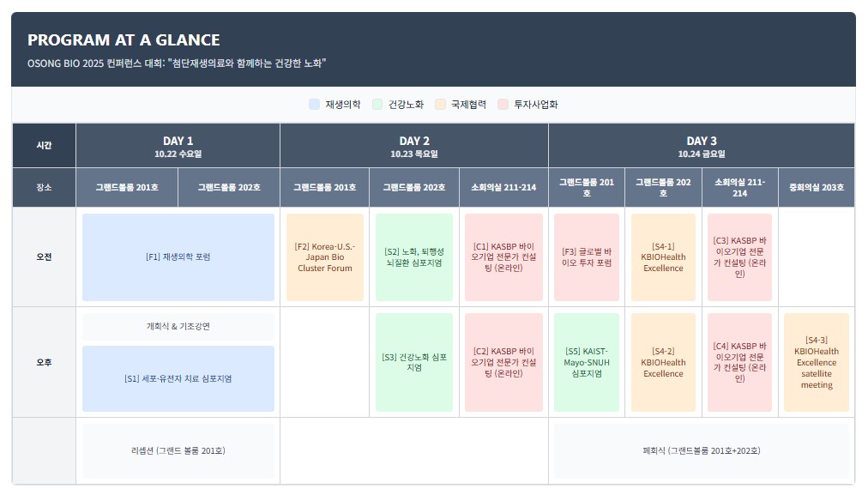Click the 리셉션 (그랜드 볼룸 201호) entry
Viewport: 868px width, 495px height.
click(x=178, y=450)
